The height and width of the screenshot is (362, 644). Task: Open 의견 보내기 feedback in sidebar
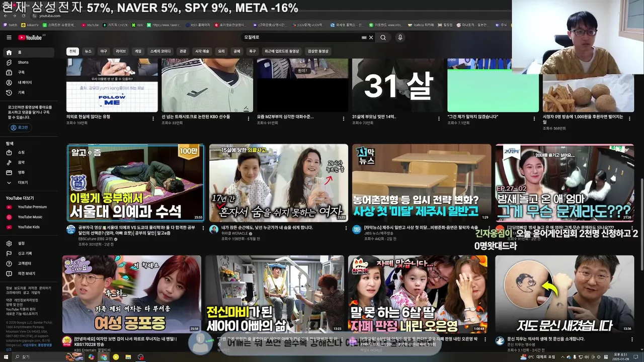coord(28,274)
